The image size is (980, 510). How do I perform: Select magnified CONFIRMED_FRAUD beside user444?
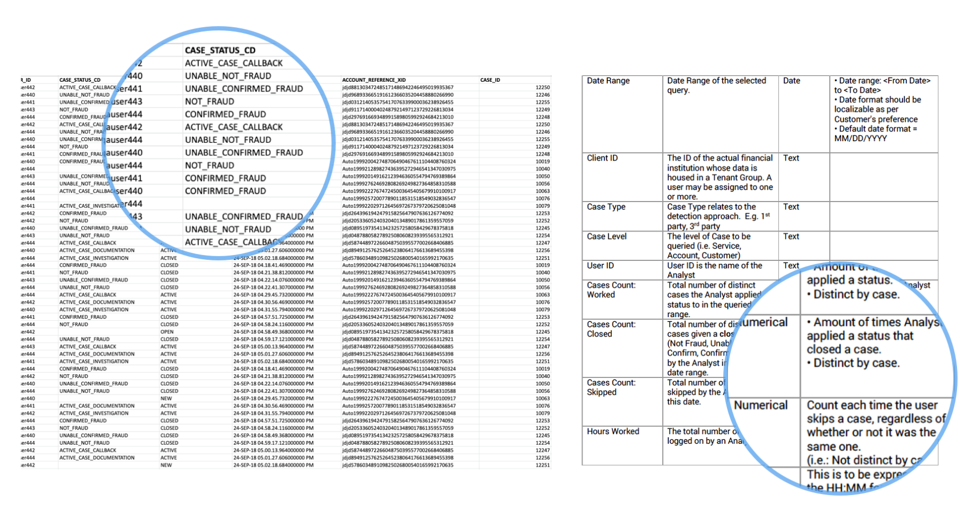[225, 114]
